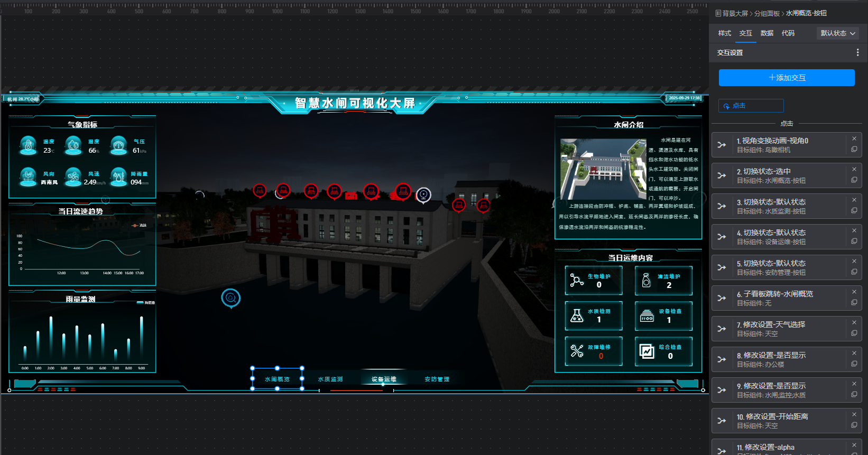Open the 默认状态 state dropdown

click(837, 33)
